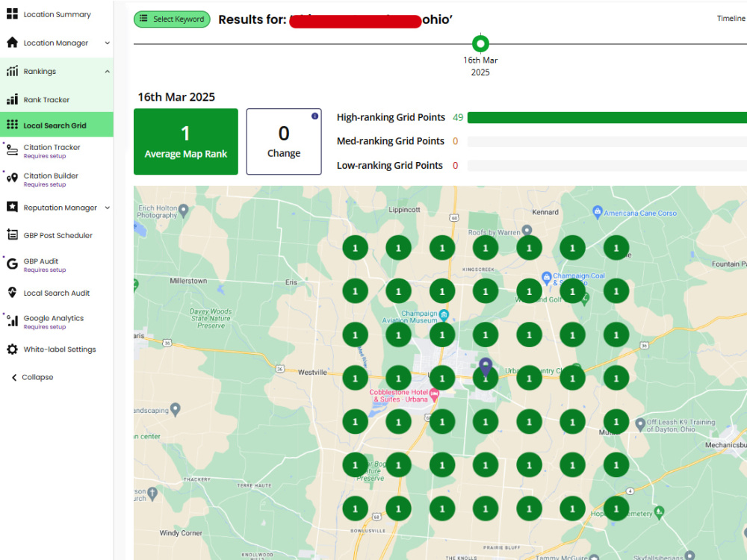Collapse the Rankings section chevron

[107, 72]
